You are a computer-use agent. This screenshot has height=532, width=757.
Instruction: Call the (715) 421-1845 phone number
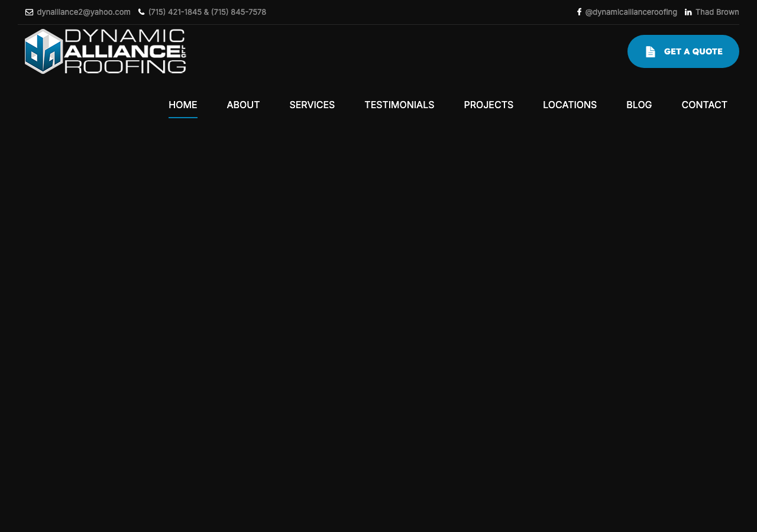(175, 12)
